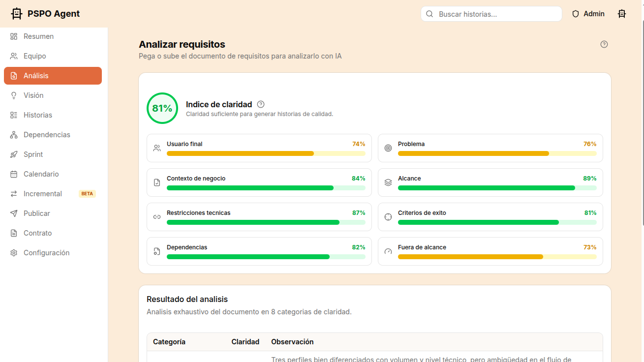The image size is (644, 362).
Task: Open the Calendario calendar icon
Action: point(13,174)
